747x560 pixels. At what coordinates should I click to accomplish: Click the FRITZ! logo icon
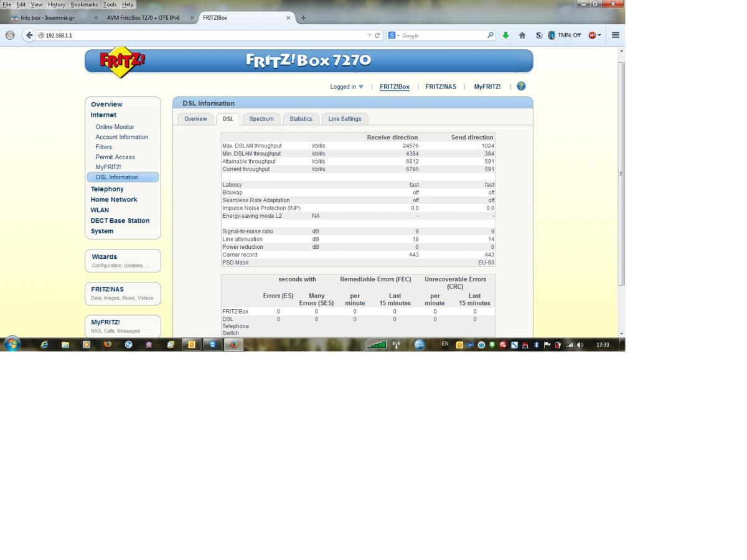tap(122, 61)
